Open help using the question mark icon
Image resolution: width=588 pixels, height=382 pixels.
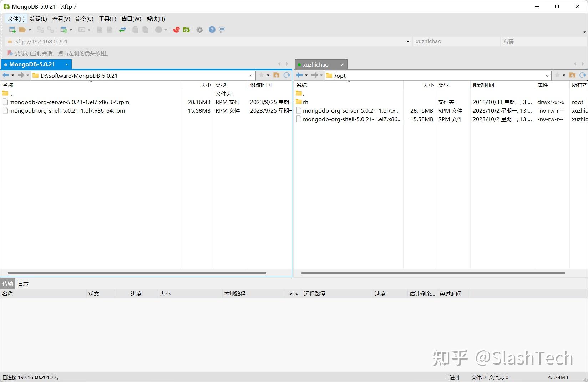point(212,30)
